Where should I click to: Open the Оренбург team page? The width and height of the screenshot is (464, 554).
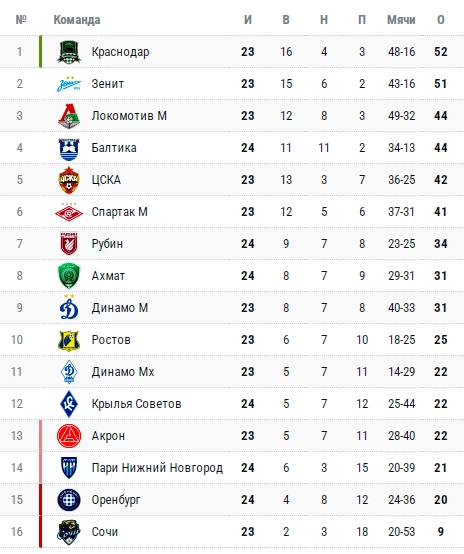click(x=116, y=500)
